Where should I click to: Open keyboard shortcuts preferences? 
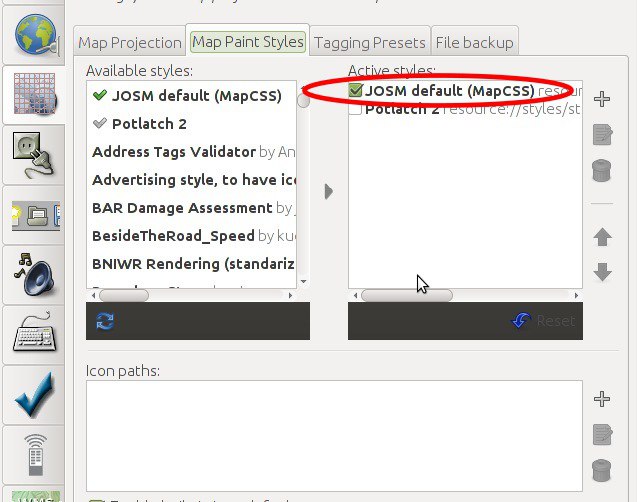pyautogui.click(x=34, y=335)
